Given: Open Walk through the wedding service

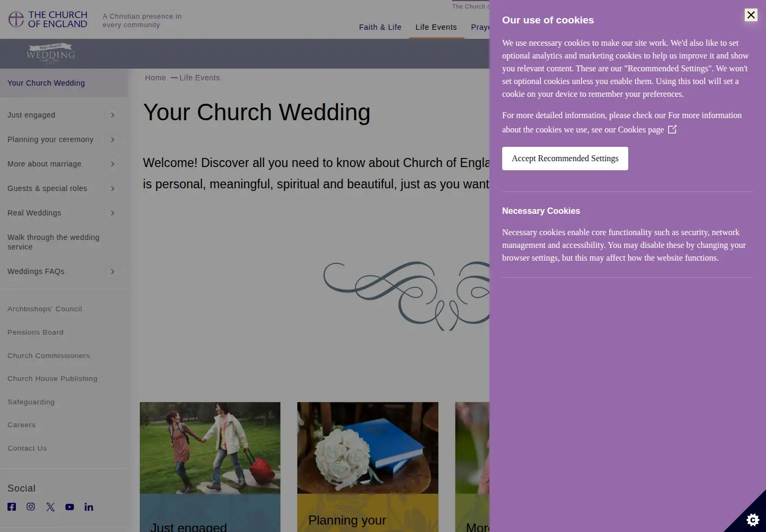Looking at the screenshot, I should pos(53,242).
